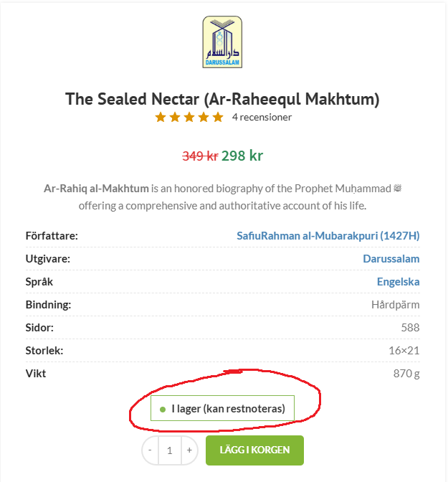Click the bold Ar-Rahiq al-Makhtum text
Screen dimensions: 448x482
[96, 189]
